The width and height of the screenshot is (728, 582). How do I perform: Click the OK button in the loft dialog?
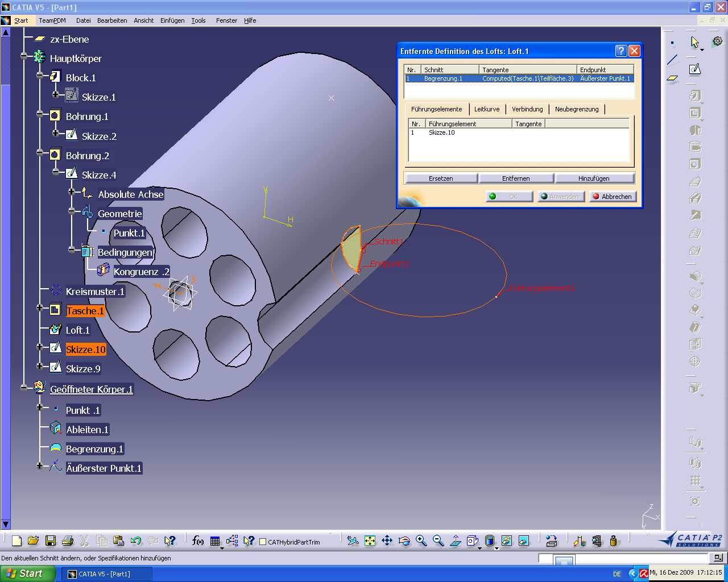click(509, 197)
